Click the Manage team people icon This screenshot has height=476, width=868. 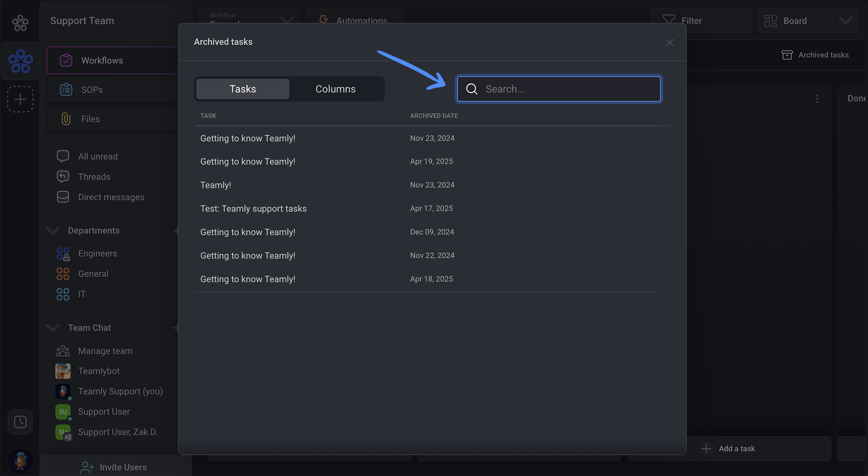[x=63, y=351]
